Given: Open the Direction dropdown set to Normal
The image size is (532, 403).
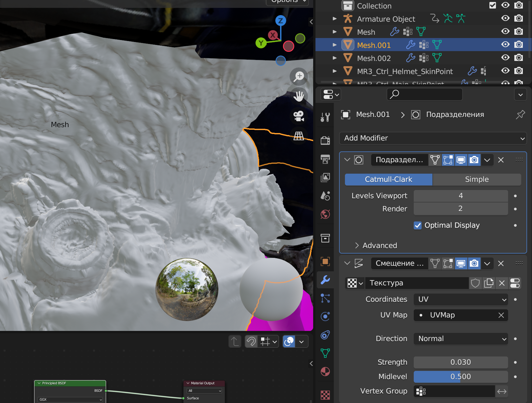Looking at the screenshot, I should pos(461,339).
